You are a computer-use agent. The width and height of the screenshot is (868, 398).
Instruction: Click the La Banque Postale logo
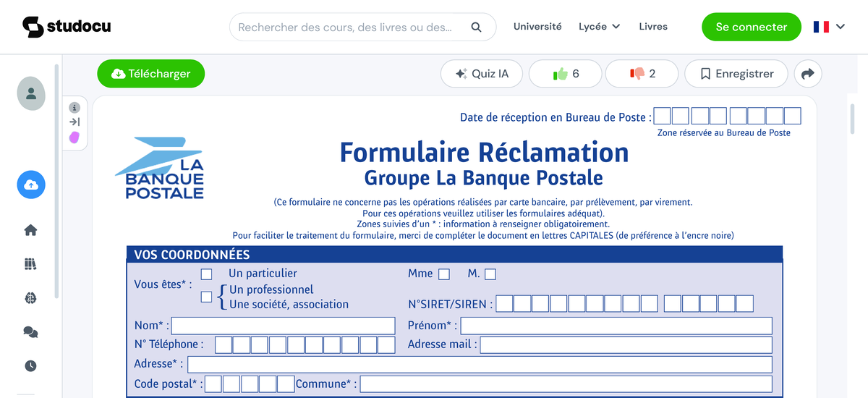pyautogui.click(x=160, y=168)
